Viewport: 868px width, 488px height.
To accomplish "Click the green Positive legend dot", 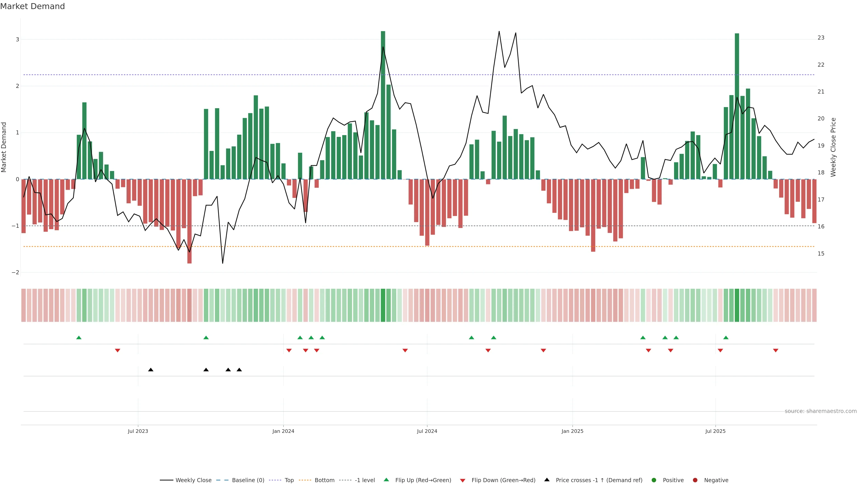I will [x=654, y=480].
